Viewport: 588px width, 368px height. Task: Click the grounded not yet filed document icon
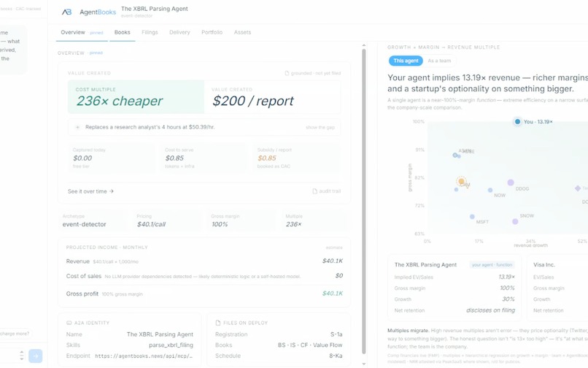pos(287,73)
